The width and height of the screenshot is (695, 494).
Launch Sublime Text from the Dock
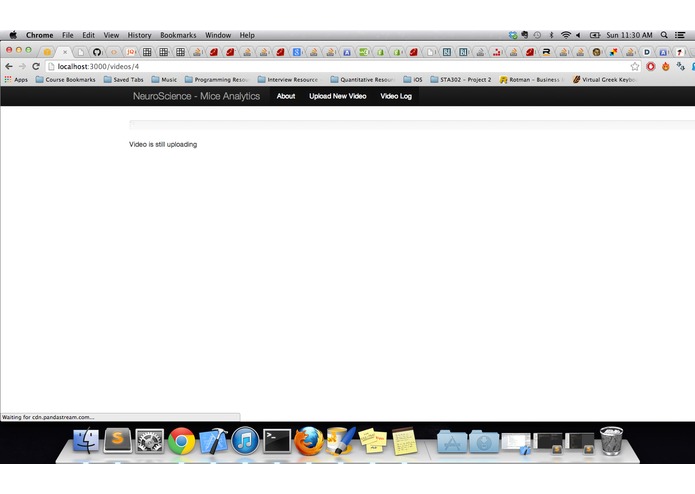pos(117,440)
